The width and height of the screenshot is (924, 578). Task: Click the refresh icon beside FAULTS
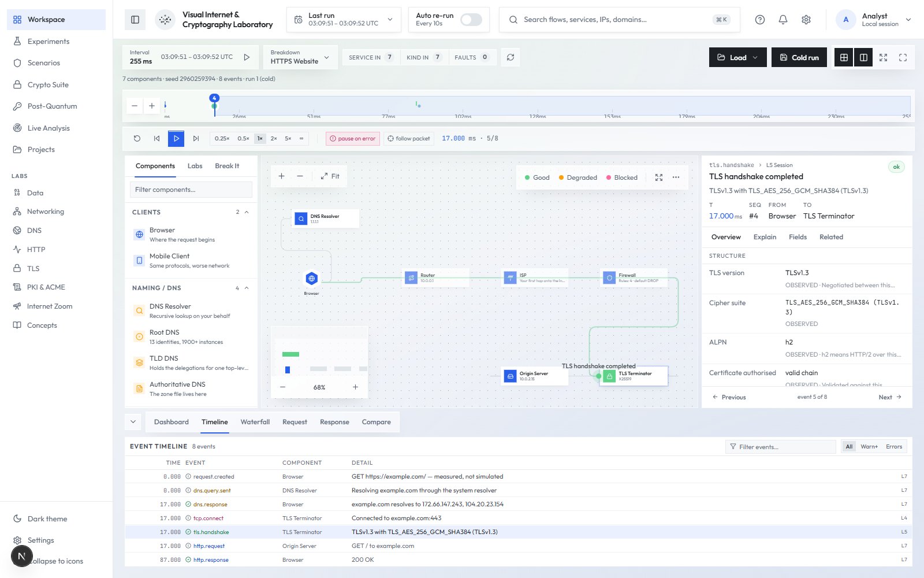point(511,57)
